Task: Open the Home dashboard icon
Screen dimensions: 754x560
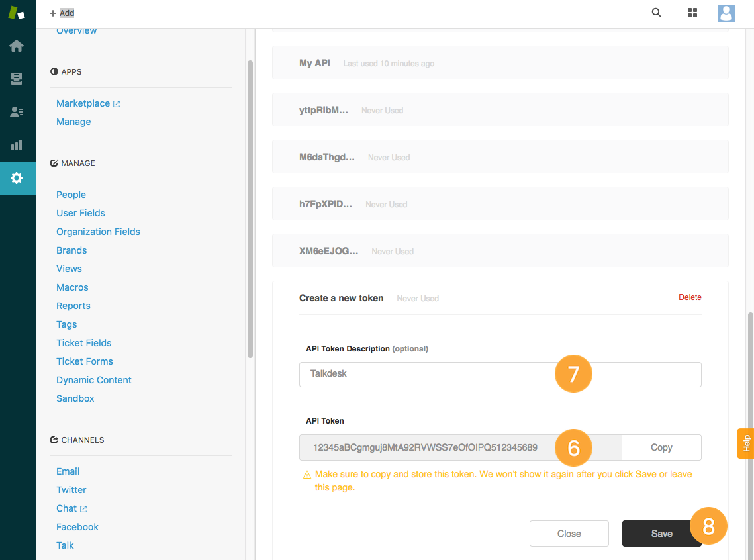Action: (17, 46)
